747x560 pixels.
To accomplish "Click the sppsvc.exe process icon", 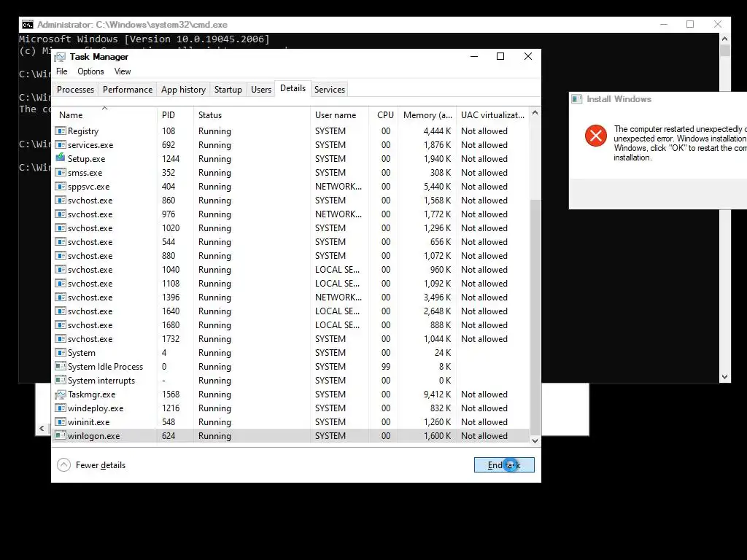I will tap(61, 186).
